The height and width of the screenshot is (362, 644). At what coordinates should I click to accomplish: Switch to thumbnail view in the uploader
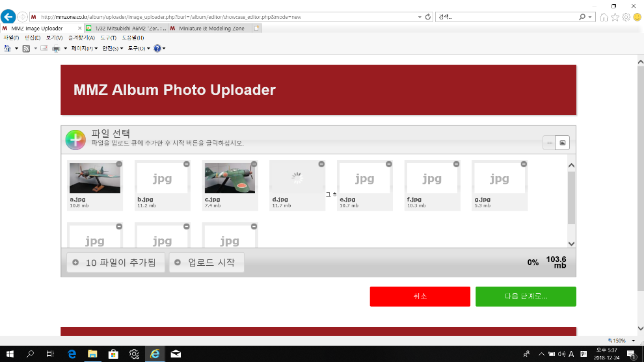[563, 142]
